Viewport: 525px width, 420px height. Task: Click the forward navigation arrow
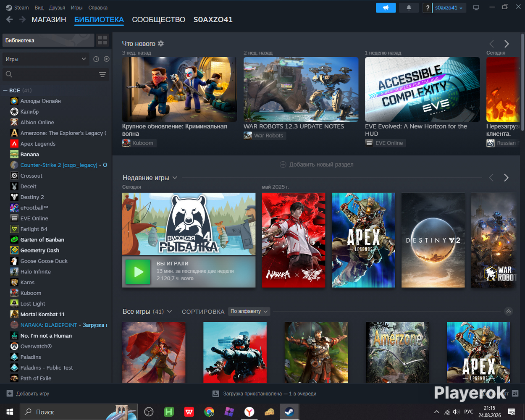(22, 19)
